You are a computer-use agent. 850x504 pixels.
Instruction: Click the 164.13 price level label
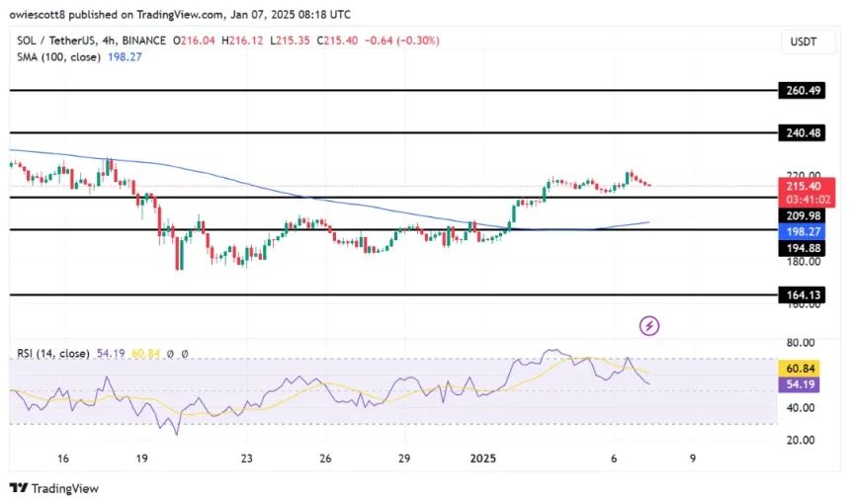pyautogui.click(x=803, y=294)
